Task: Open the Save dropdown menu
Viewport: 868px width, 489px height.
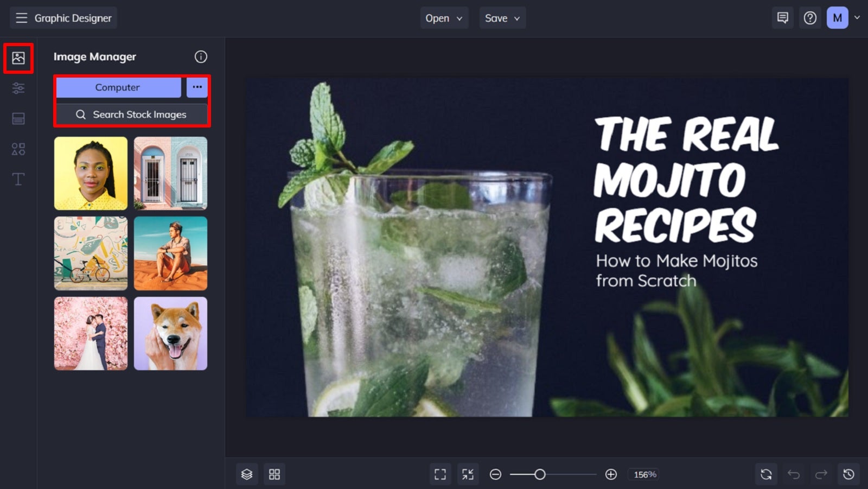Action: [502, 17]
